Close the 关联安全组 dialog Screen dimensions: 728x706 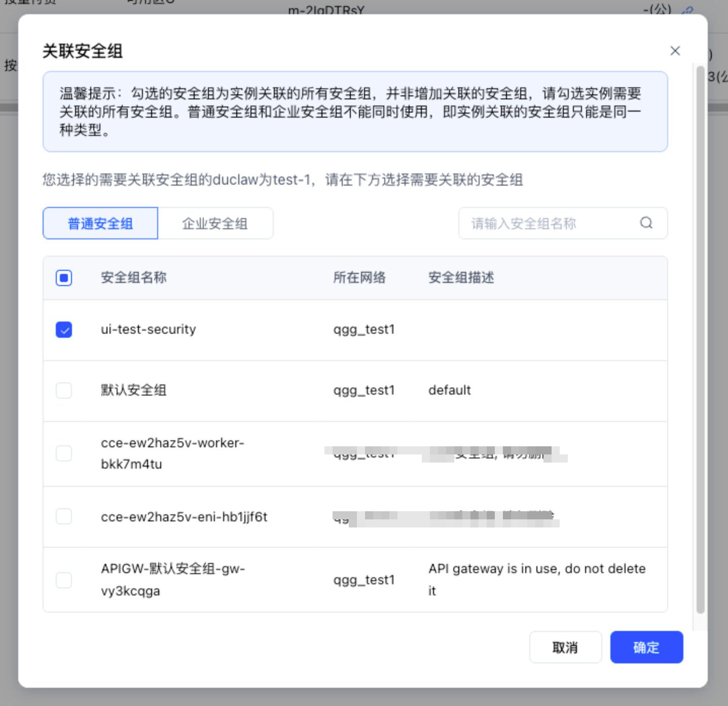[675, 51]
